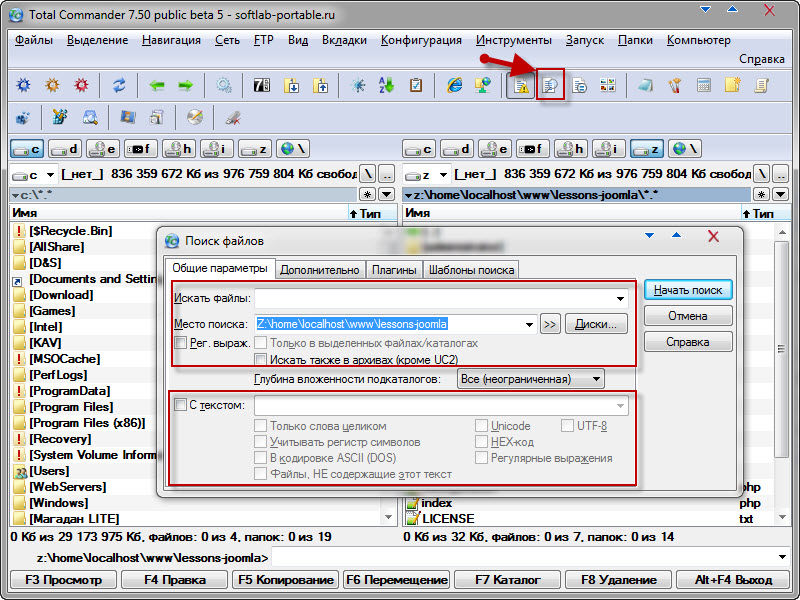This screenshot has width=800, height=600.
Task: Click the pack files folder icon with down arrow
Action: click(x=292, y=85)
